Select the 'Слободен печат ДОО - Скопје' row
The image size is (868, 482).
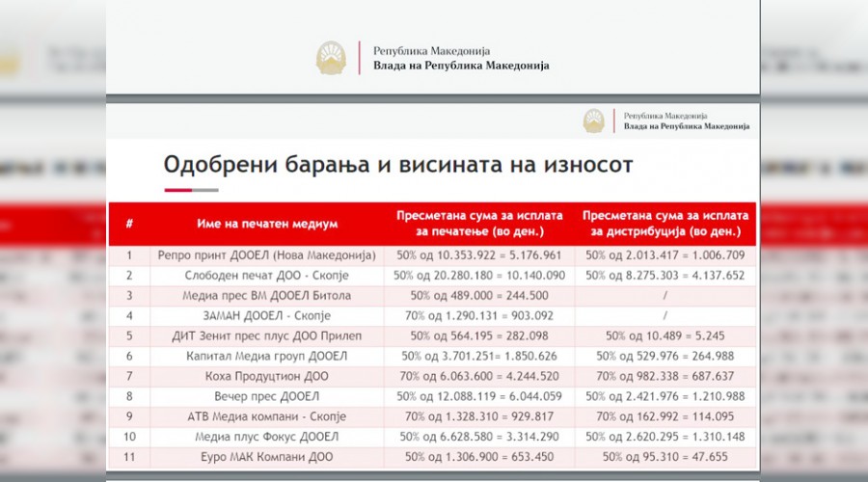point(267,276)
